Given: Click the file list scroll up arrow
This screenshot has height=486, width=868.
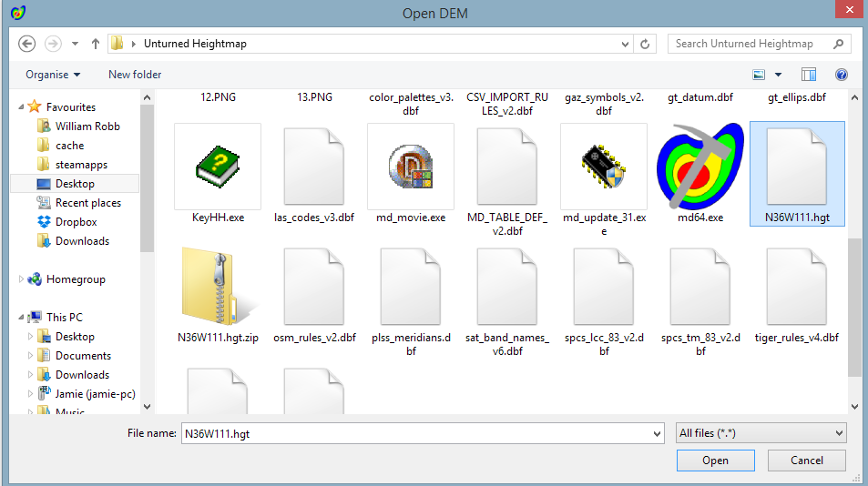Looking at the screenshot, I should point(854,98).
